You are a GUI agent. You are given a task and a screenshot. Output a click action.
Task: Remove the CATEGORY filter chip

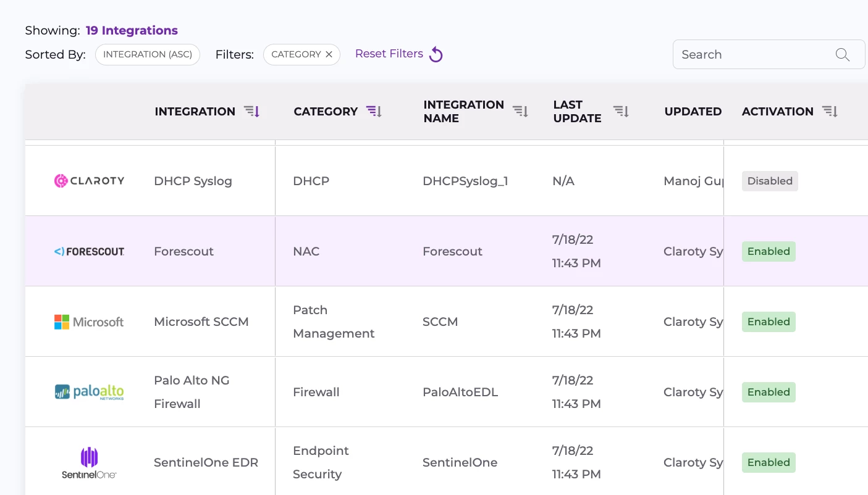pyautogui.click(x=329, y=54)
